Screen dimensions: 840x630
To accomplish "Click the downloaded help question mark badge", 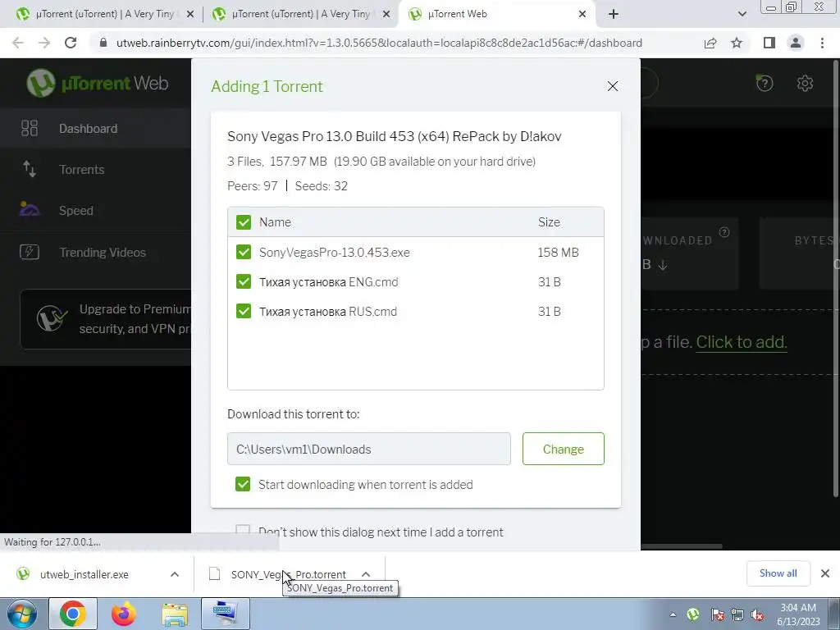I will coord(724,232).
